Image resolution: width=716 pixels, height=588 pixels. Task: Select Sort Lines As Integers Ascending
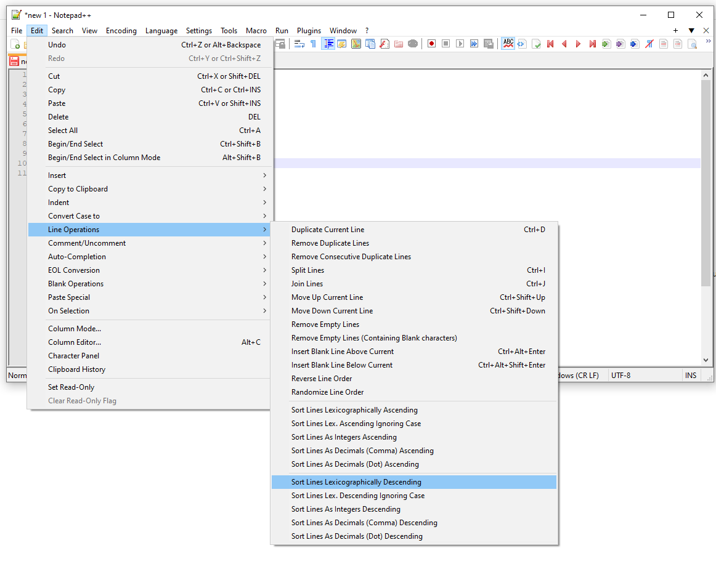(413, 437)
